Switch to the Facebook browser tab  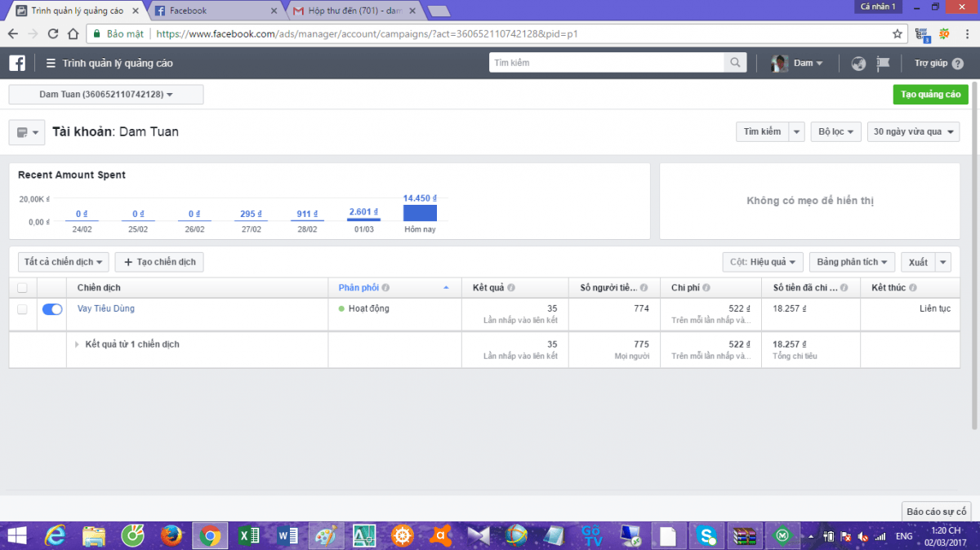pos(214,11)
